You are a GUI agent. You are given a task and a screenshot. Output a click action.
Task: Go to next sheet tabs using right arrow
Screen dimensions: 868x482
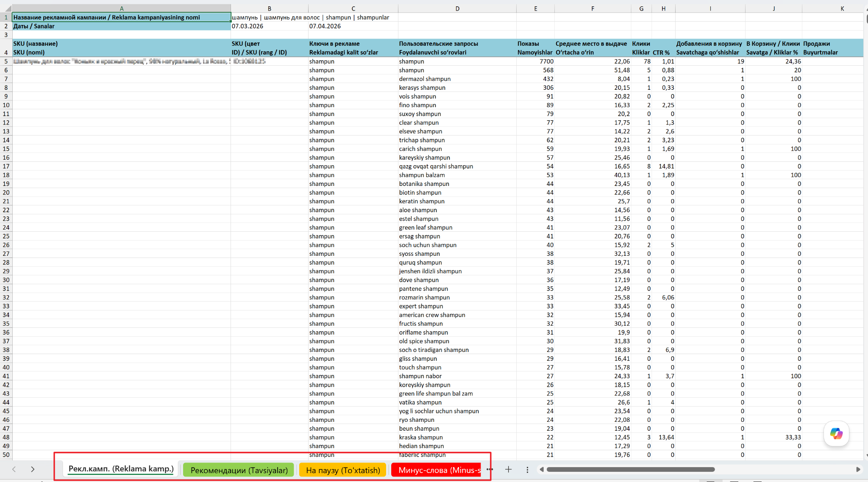33,469
